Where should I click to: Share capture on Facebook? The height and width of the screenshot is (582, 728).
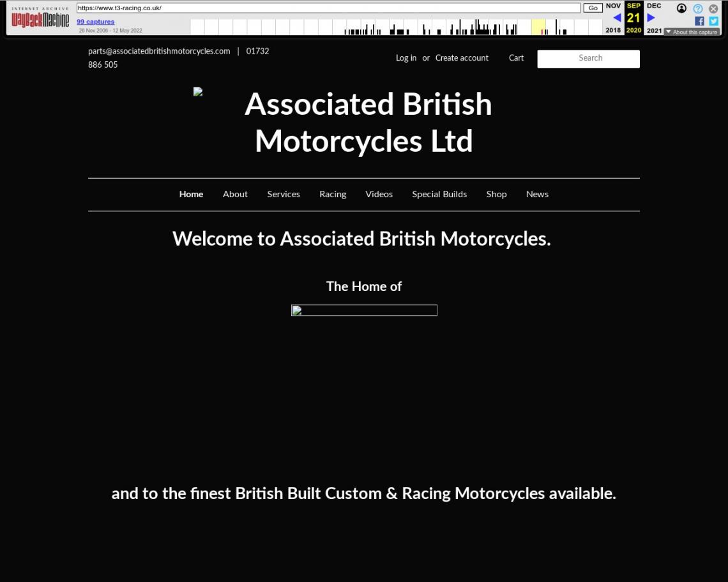coord(699,21)
